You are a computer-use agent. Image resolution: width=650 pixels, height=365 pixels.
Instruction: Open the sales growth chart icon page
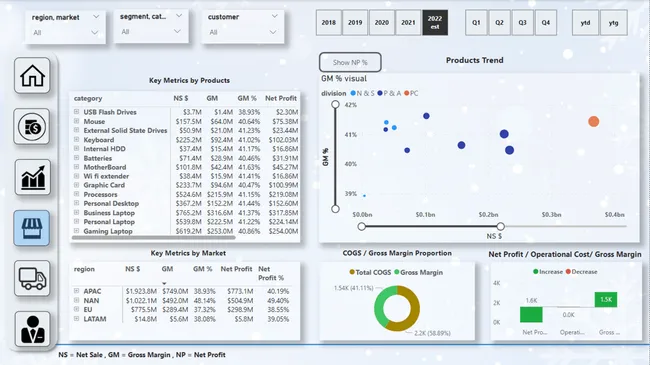(x=32, y=178)
